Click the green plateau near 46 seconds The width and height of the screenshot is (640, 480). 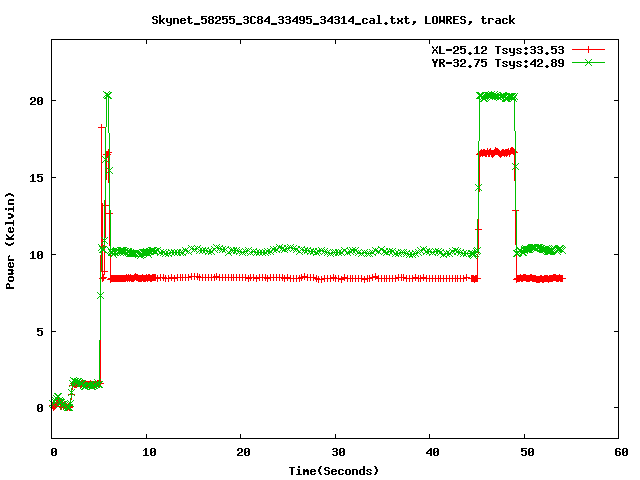(x=496, y=97)
